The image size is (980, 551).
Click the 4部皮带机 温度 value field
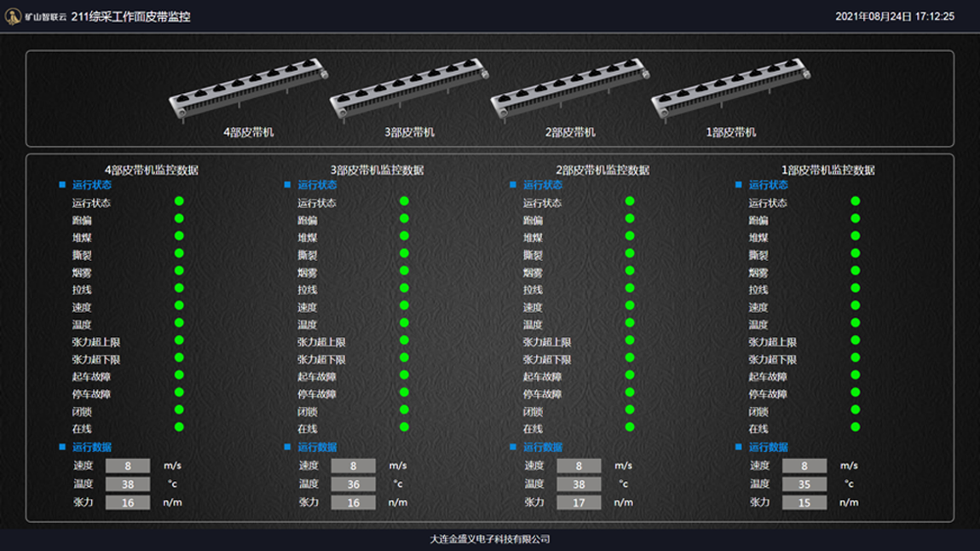tap(128, 484)
